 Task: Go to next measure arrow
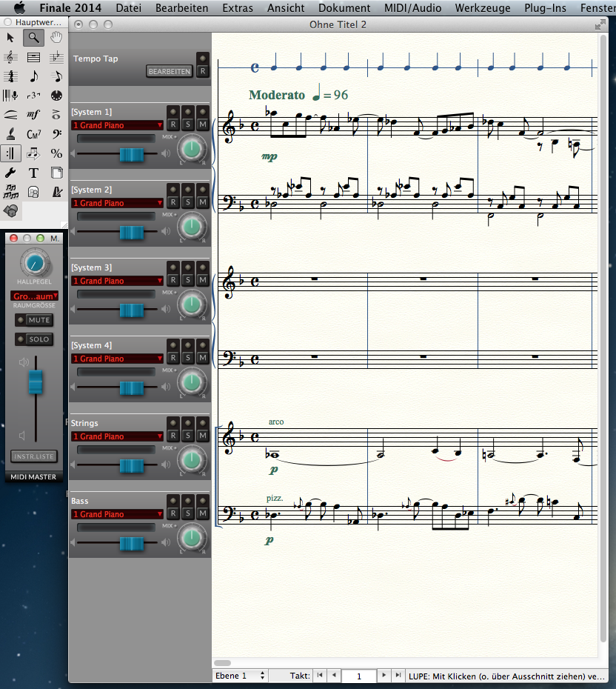coord(384,676)
